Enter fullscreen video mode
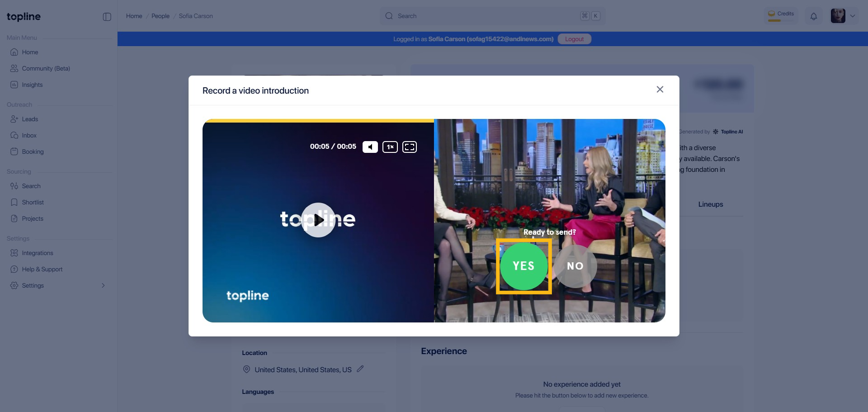Screen dimensions: 868x412 point(409,147)
